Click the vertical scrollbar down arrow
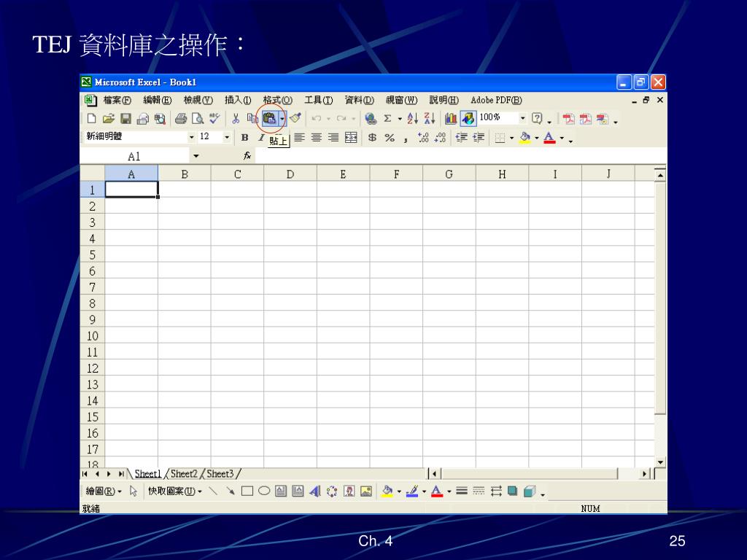This screenshot has height=560, width=747. click(x=659, y=462)
